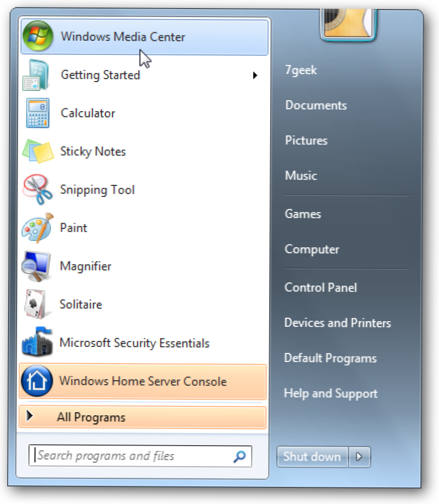Viewport: 439px width, 504px height.
Task: Open Windows Media Center icon
Action: 38,36
